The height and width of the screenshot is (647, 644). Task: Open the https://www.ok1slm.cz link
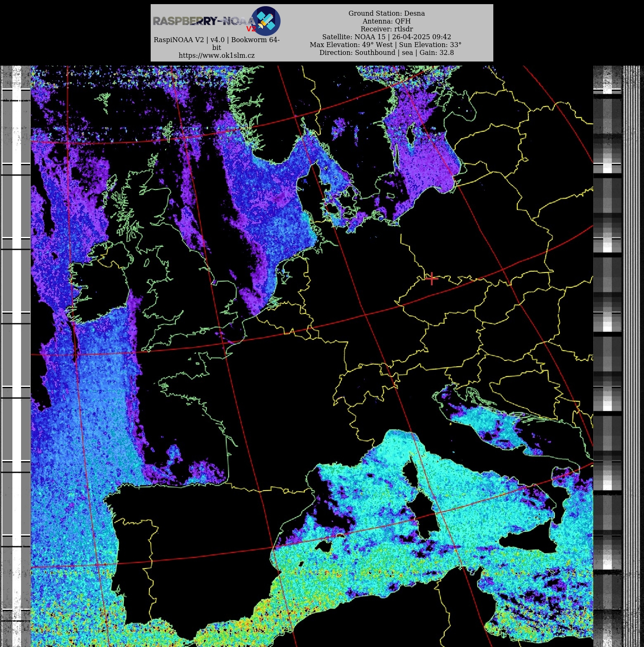[x=216, y=55]
